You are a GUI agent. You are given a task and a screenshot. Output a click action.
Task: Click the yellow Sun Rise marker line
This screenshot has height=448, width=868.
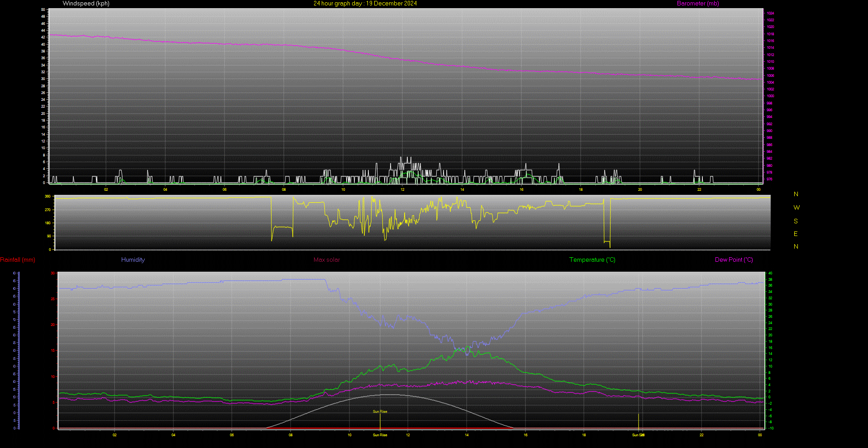[x=380, y=421]
